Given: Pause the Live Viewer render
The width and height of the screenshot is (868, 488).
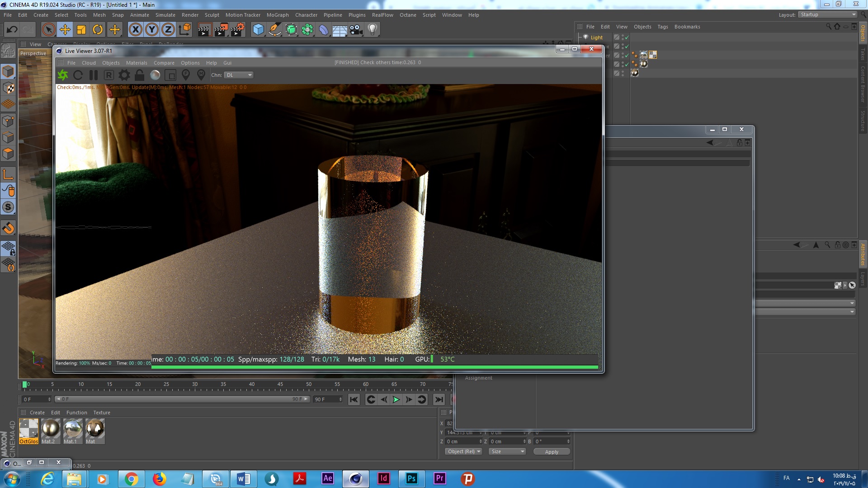Looking at the screenshot, I should [94, 75].
